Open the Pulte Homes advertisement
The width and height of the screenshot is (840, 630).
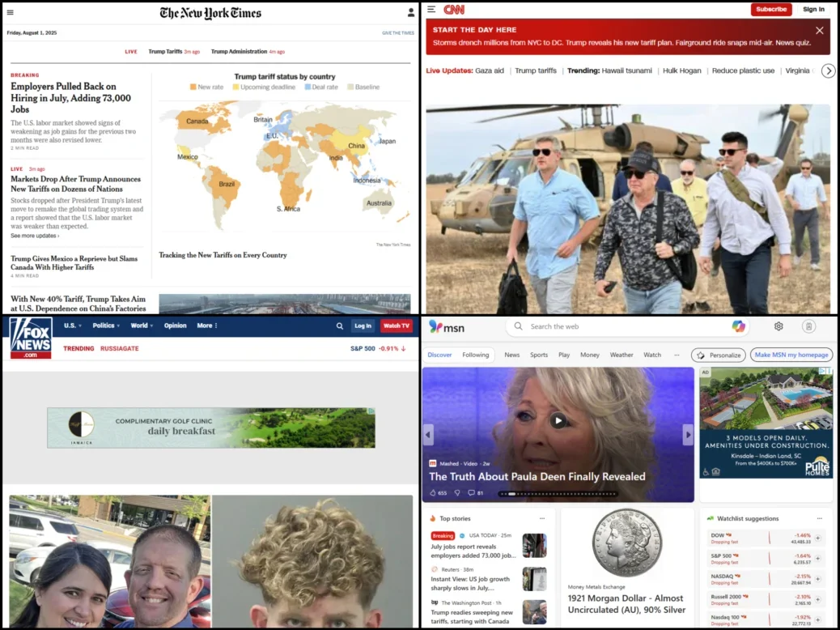pyautogui.click(x=766, y=423)
